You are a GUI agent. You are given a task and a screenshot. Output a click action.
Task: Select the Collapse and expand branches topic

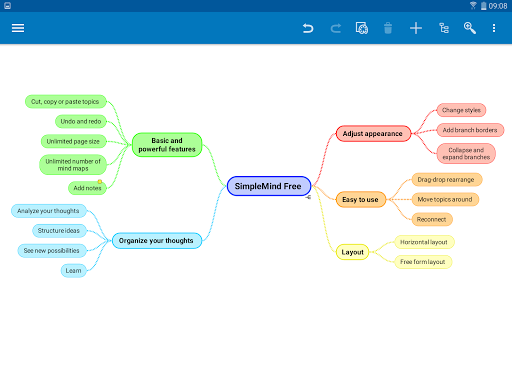(x=466, y=153)
